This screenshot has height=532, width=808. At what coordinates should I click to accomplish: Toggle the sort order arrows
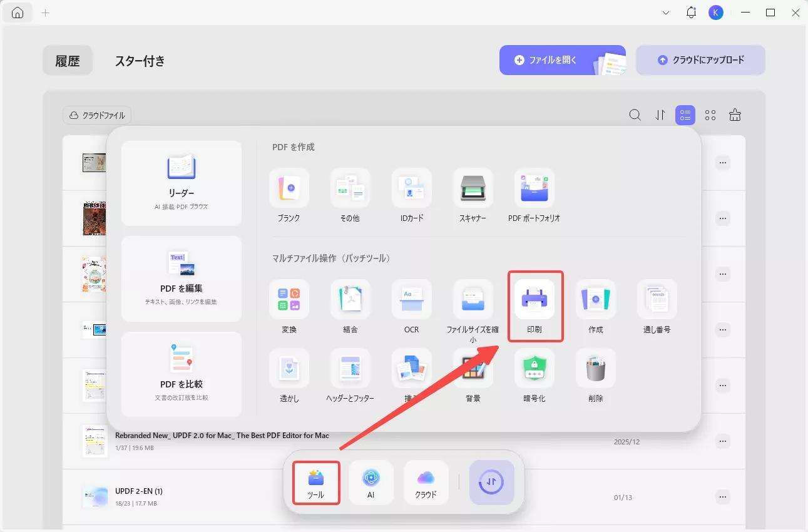point(660,115)
